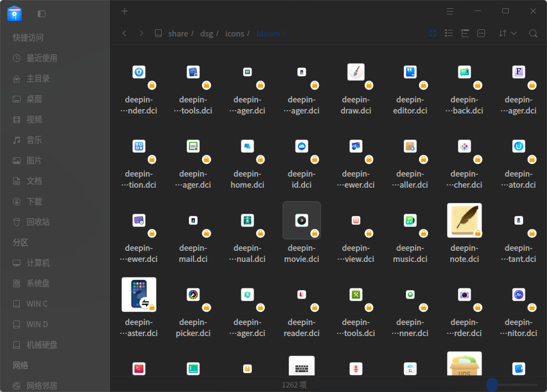Image resolution: width=547 pixels, height=392 pixels.
Task: Navigate to dsg in the breadcrumb
Action: coord(207,33)
